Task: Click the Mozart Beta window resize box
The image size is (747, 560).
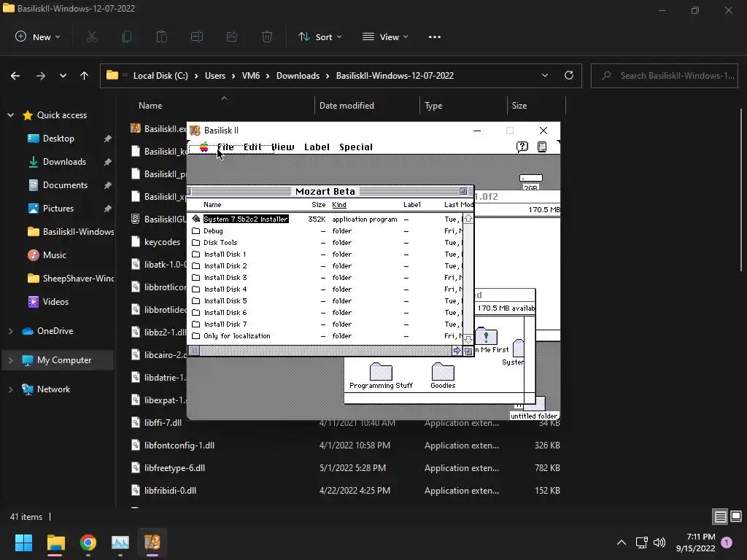Action: click(x=468, y=351)
